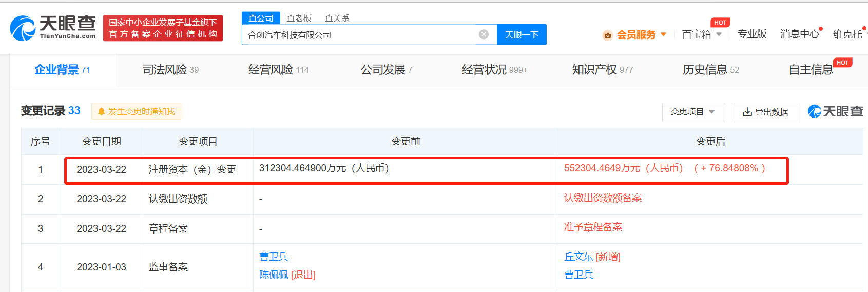Screen dimensions: 868x292
Task: Open 陈佩佩 person link
Action: click(x=274, y=275)
